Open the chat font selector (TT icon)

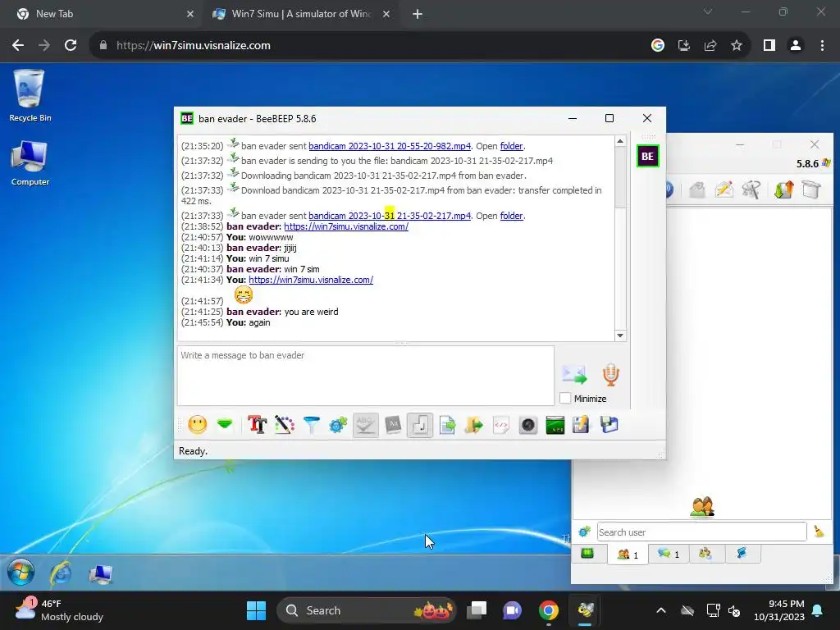click(257, 426)
